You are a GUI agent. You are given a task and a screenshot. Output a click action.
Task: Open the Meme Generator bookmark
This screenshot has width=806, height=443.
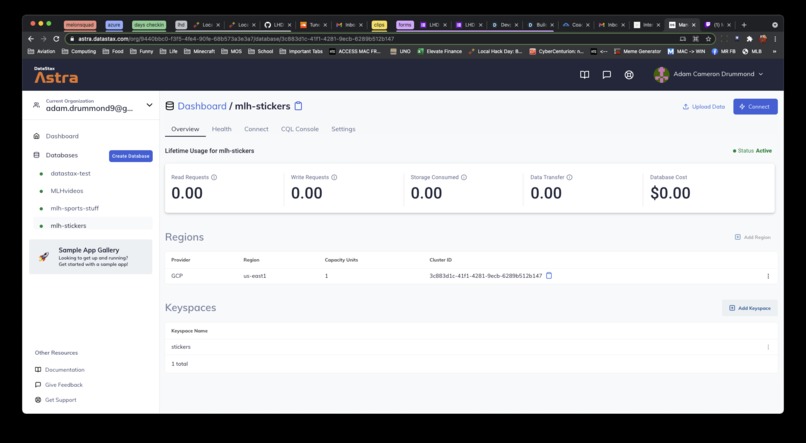[637, 51]
